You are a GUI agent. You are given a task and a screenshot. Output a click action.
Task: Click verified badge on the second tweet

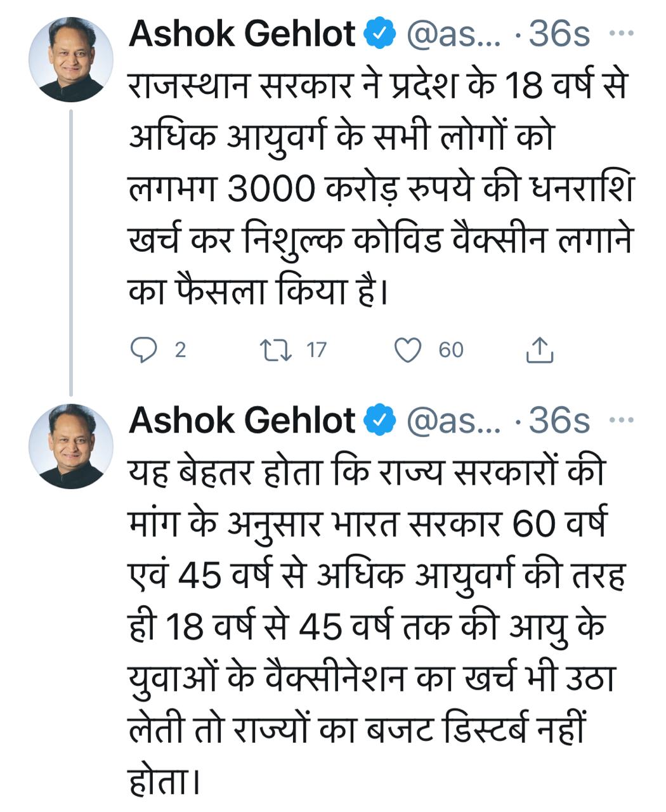click(380, 421)
